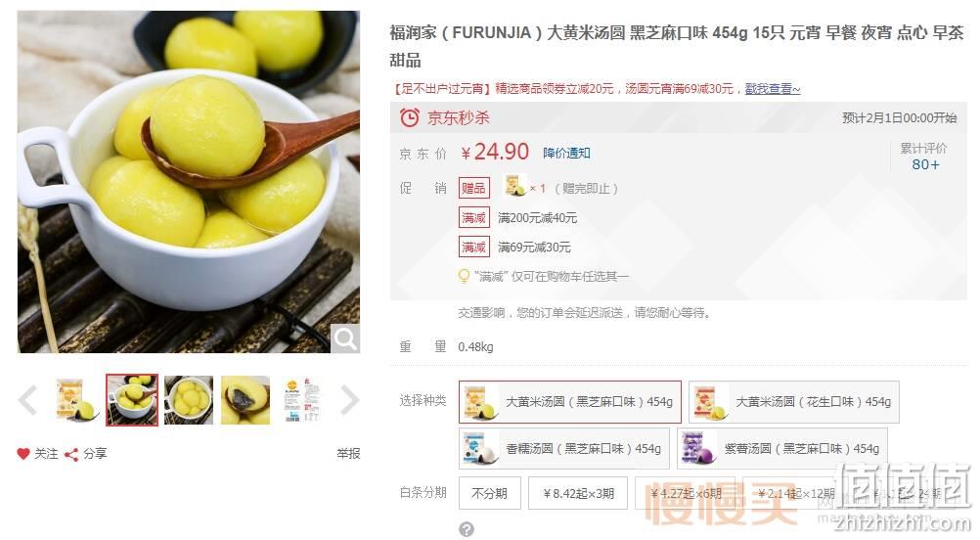
Task: Open the 戳我查看 promotion link
Action: click(773, 89)
